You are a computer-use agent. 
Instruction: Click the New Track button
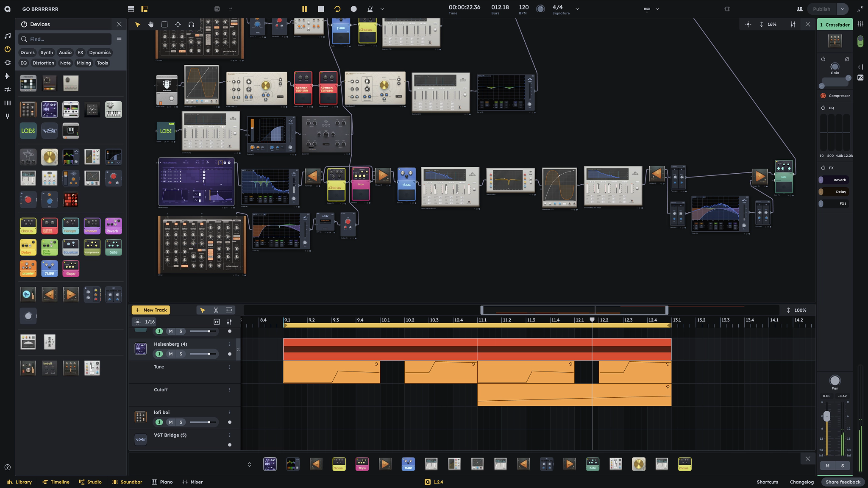(151, 310)
